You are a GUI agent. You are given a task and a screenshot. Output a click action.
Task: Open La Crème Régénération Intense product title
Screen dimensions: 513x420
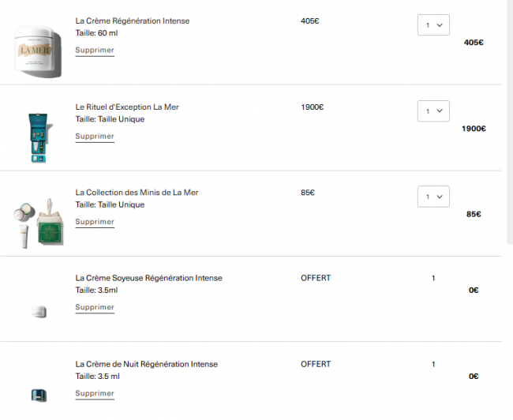(x=133, y=21)
